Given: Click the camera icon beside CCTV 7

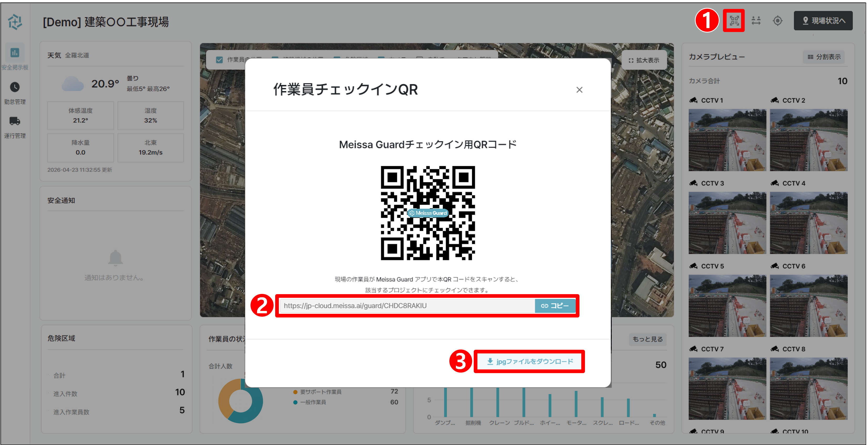Looking at the screenshot, I should [x=694, y=349].
